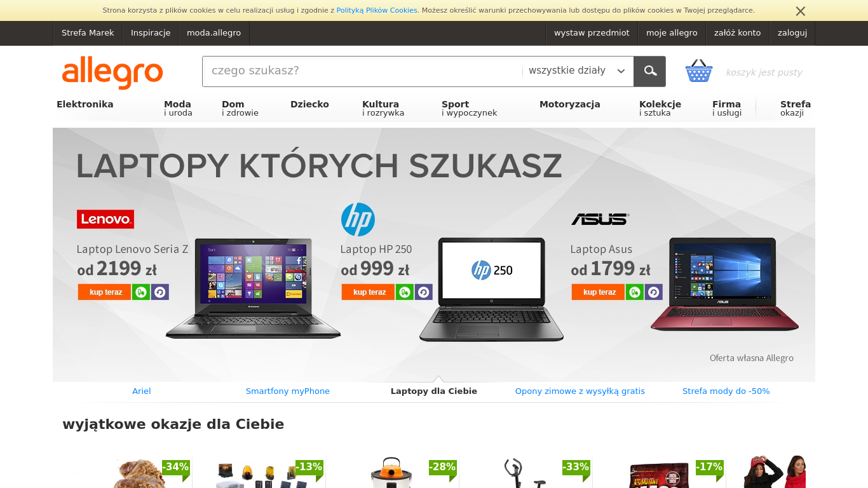Click the HP brand logo
The height and width of the screenshot is (488, 868).
click(358, 220)
